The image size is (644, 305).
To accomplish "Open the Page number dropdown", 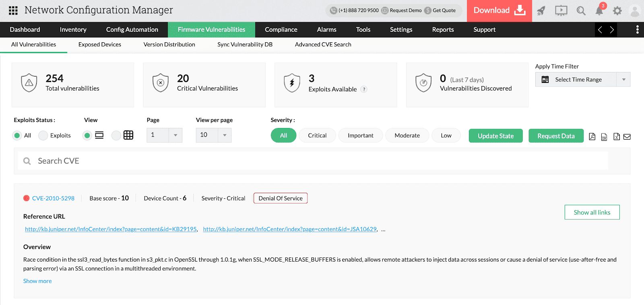I will pos(165,135).
